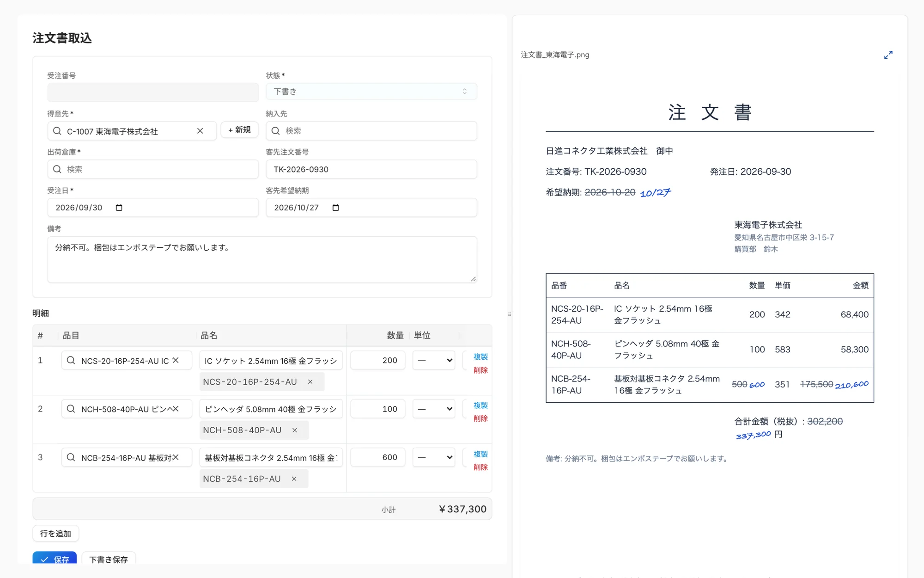Open unit dropdown for row 3

tap(434, 457)
